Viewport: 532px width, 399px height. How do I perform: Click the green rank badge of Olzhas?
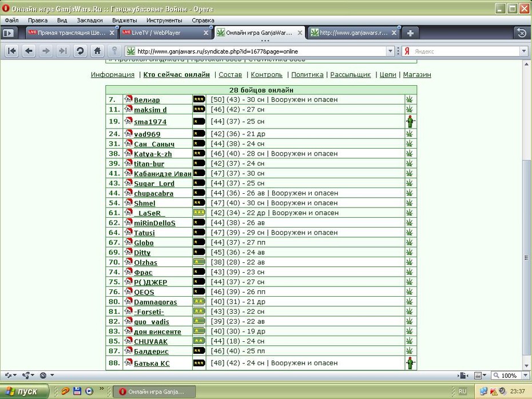coord(199,262)
